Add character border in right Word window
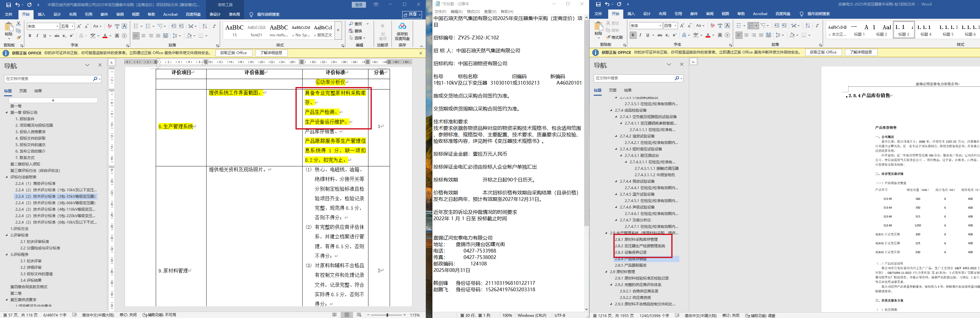The width and height of the screenshot is (980, 318). (x=727, y=26)
